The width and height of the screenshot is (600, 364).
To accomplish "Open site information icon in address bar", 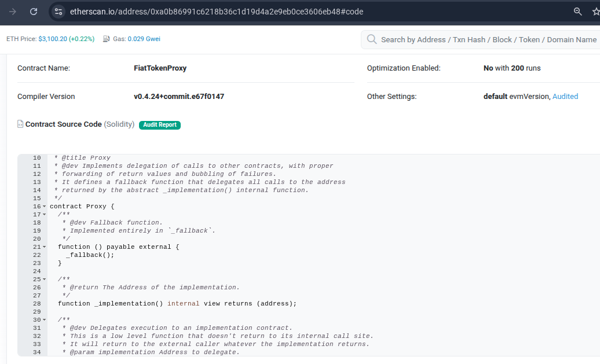I will [58, 12].
